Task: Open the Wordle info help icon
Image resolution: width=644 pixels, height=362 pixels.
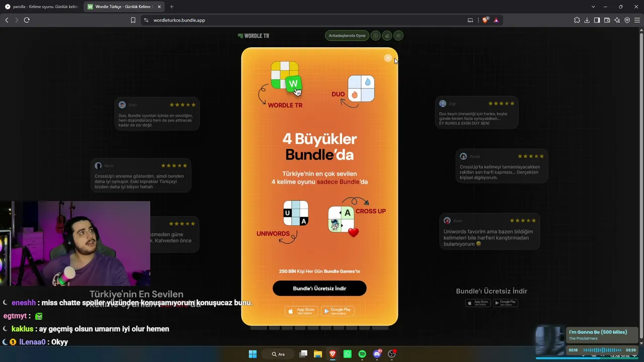Action: click(x=375, y=36)
